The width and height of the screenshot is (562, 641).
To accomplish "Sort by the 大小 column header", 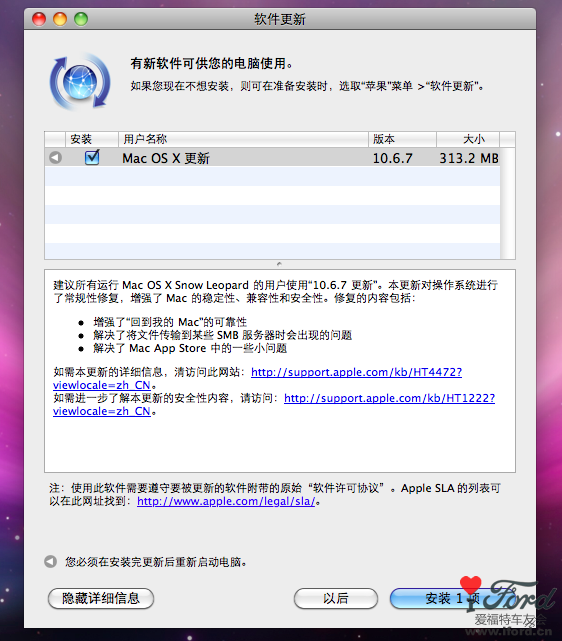I will click(468, 139).
